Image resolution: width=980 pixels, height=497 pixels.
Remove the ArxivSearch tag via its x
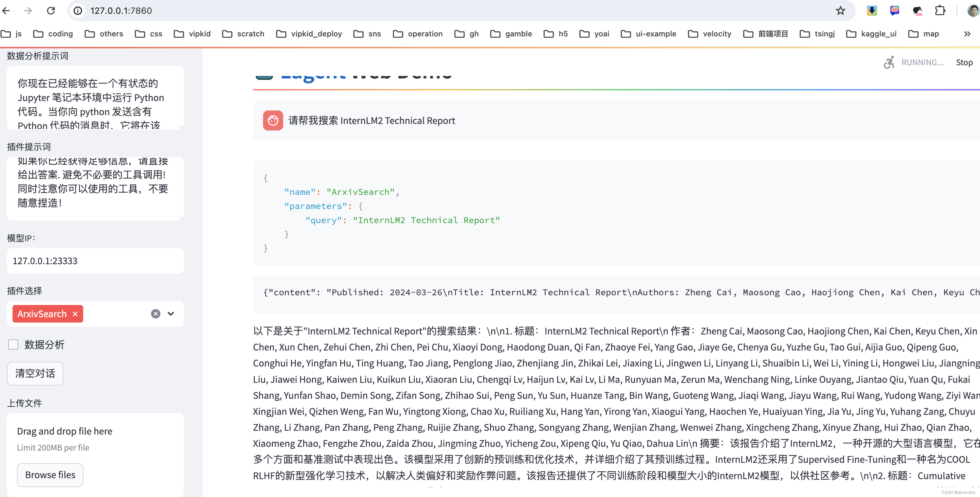(75, 314)
